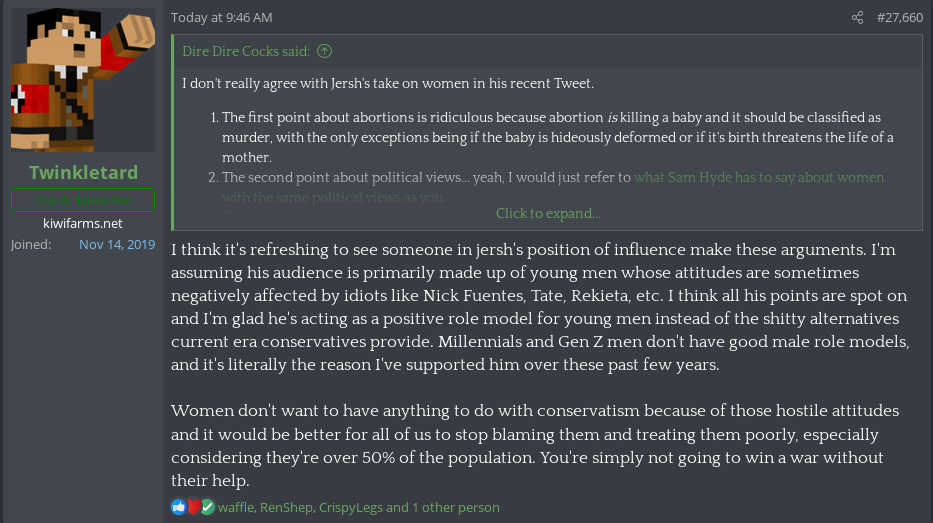Click the kiwifarms.net user title text

coord(83,223)
